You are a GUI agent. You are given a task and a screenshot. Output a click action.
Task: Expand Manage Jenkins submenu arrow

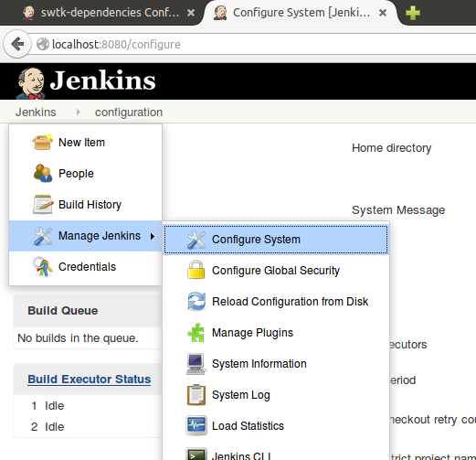[x=153, y=236]
